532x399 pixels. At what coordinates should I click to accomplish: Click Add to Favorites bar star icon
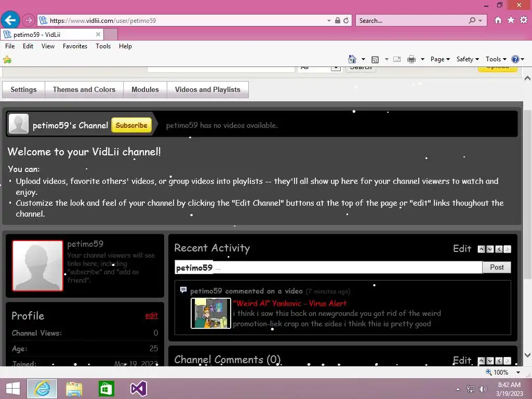(7, 60)
